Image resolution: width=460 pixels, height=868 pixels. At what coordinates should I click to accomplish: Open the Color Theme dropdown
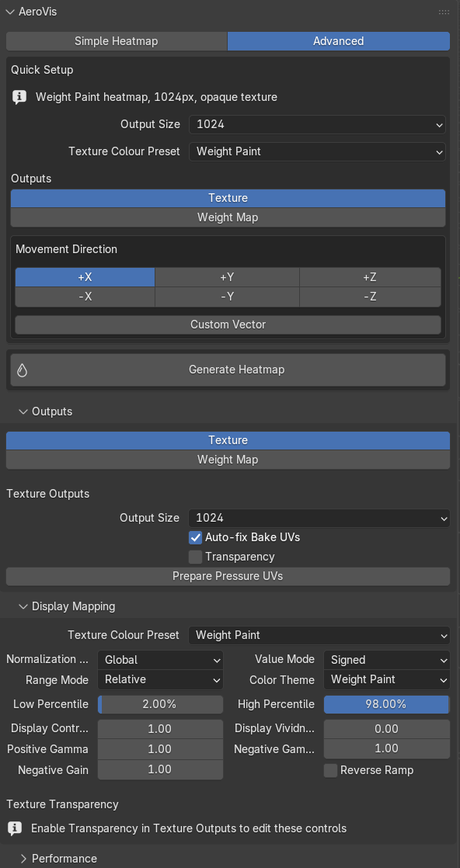[x=387, y=680]
